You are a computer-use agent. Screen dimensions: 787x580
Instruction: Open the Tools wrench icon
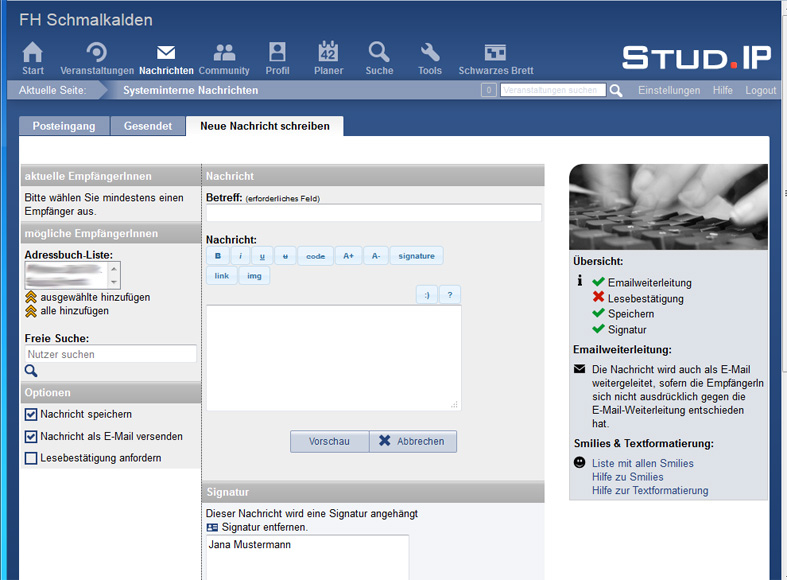(x=430, y=54)
